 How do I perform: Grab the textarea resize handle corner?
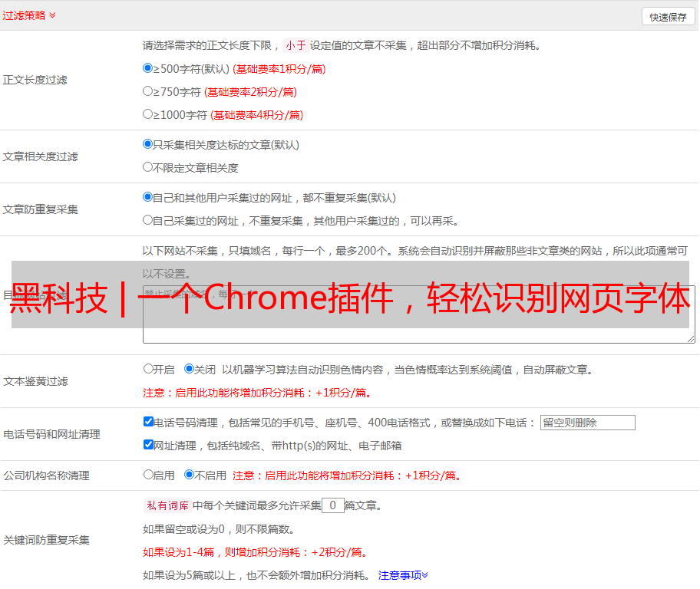pos(691,340)
